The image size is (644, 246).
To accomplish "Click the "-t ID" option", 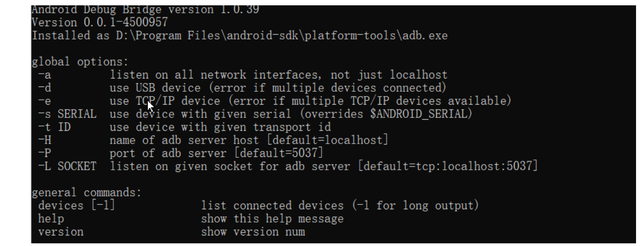I will point(54,127).
